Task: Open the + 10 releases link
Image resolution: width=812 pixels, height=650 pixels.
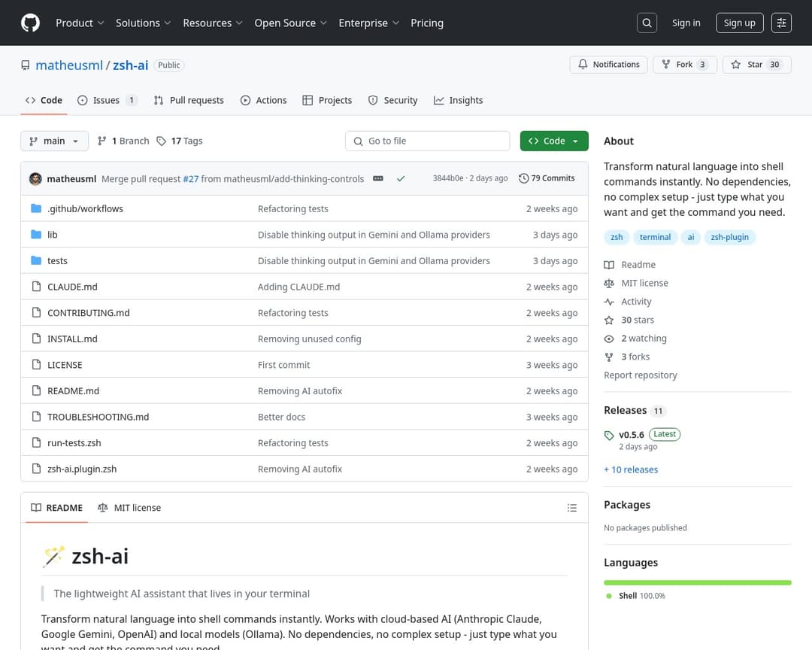Action: click(x=631, y=469)
